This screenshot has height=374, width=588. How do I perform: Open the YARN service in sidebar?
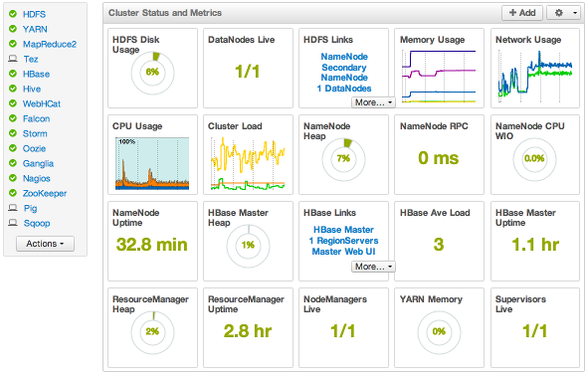click(35, 29)
